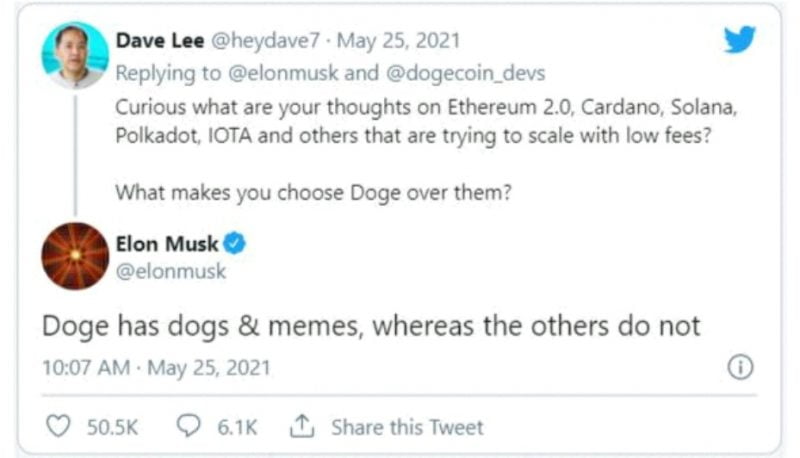The width and height of the screenshot is (800, 458).
Task: Open the tweet info circle icon
Action: point(739,368)
